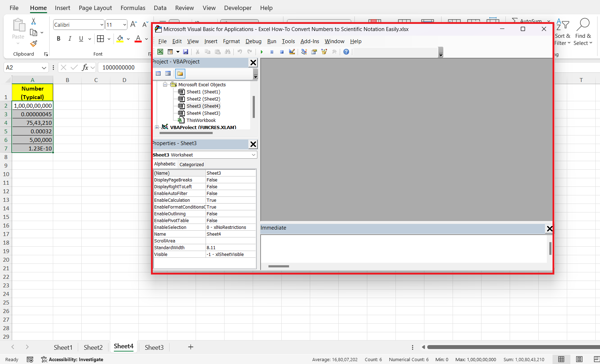This screenshot has width=600, height=364.
Task: Click Accessibility: Investigate in status bar
Action: click(72, 359)
